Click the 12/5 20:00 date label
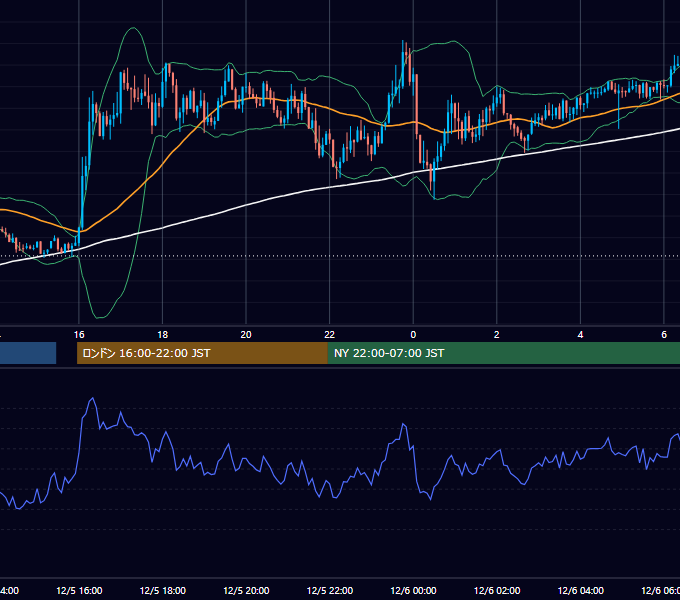The image size is (680, 600). pyautogui.click(x=246, y=590)
